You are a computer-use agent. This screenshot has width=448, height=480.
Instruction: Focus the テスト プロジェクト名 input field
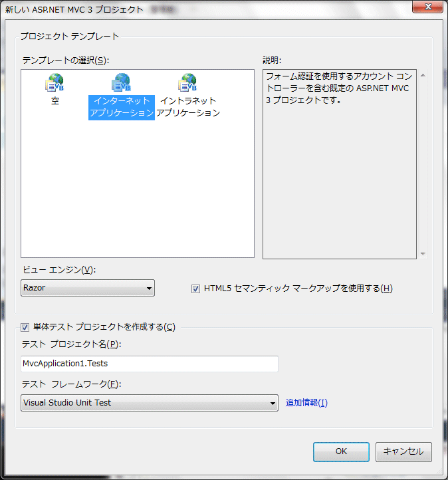150,364
